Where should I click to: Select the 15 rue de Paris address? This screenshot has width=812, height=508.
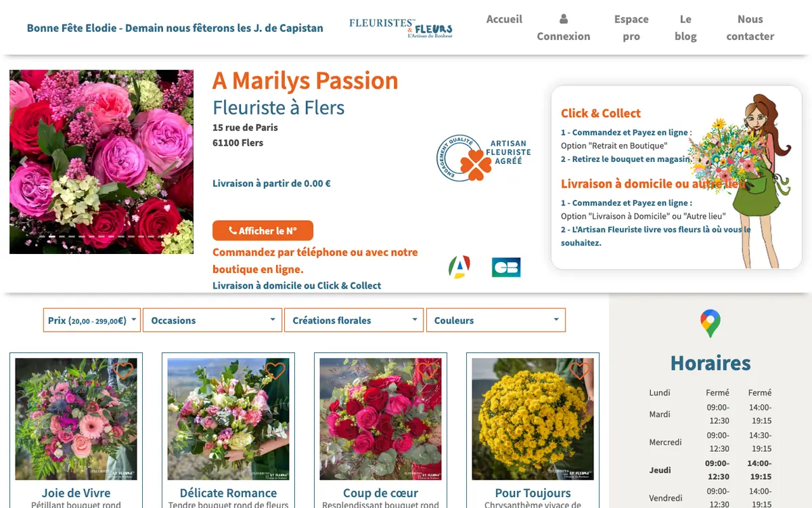pyautogui.click(x=245, y=127)
